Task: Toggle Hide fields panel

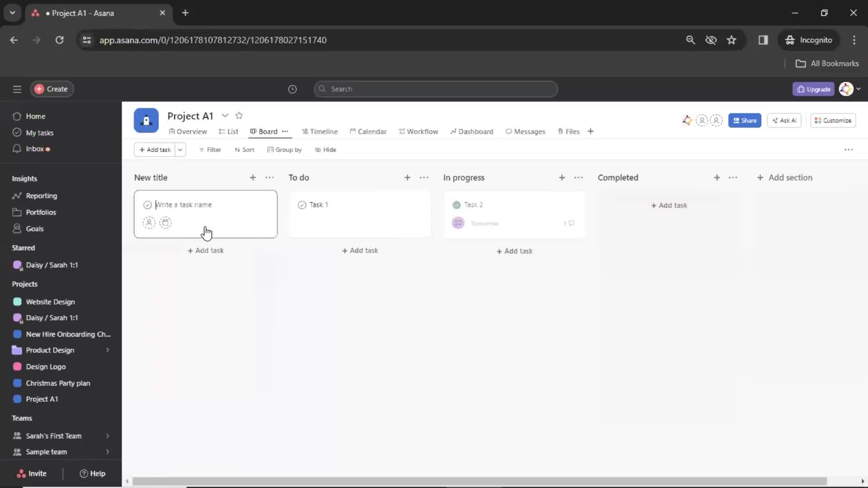Action: point(325,150)
